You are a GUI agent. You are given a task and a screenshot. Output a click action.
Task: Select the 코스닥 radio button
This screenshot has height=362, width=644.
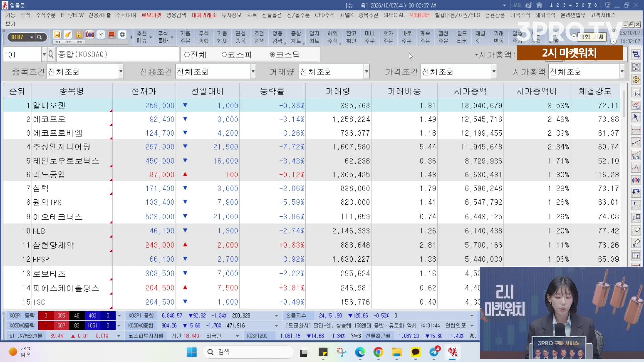pos(285,55)
